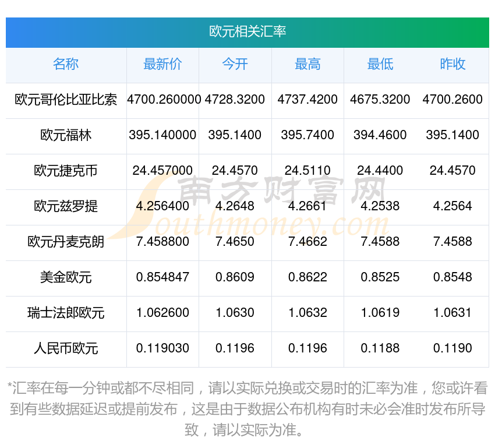The image size is (495, 448).
Task: Select the 欧元哥伦比亚比索 row name
Action: coord(66,100)
